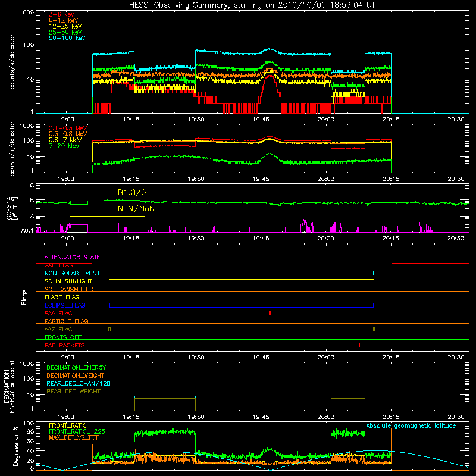Select the BAD_PACKETS flag label

65,345
